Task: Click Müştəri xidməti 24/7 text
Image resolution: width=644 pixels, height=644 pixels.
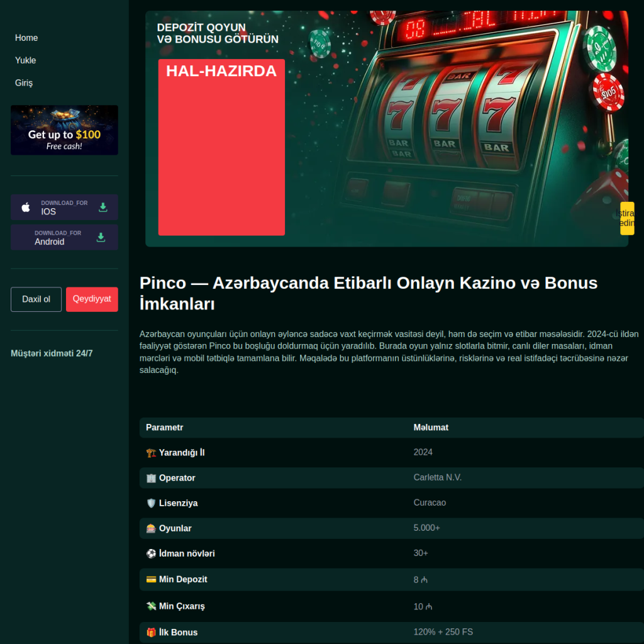Action: [x=52, y=353]
